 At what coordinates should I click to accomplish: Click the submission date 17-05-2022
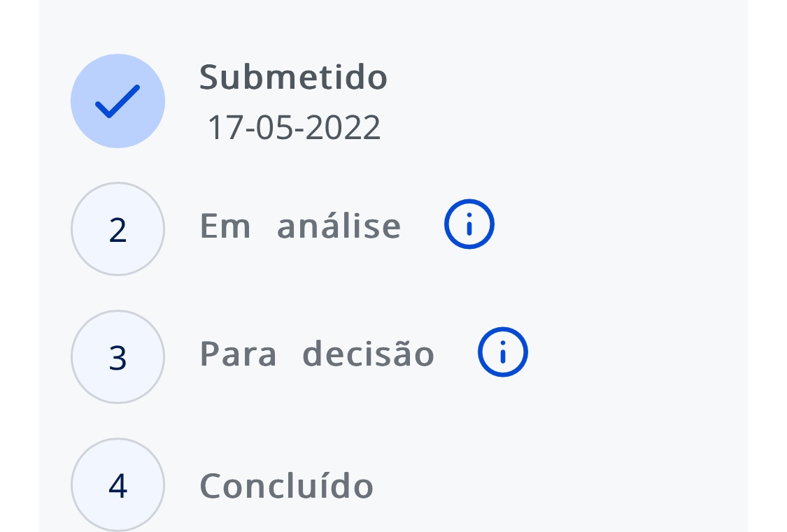pos(294,128)
